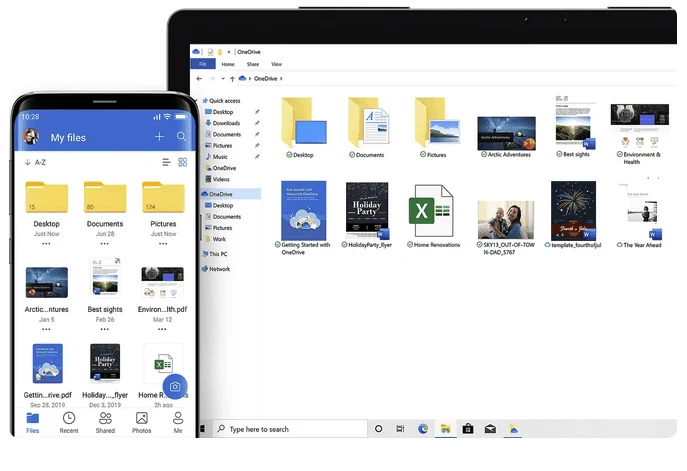Select highlighted OneDrive node in navigation pane
The image size is (687, 471).
(231, 194)
